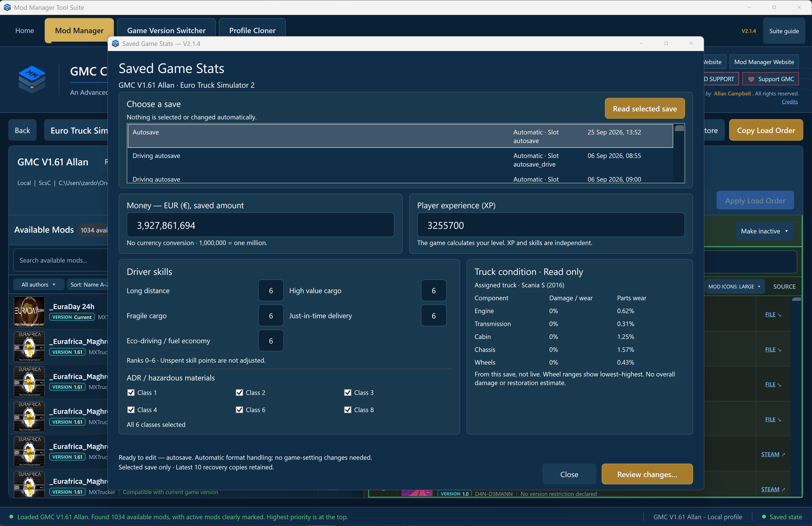Click the Money EUR saved amount field
Image resolution: width=812 pixels, height=526 pixels.
tap(260, 225)
